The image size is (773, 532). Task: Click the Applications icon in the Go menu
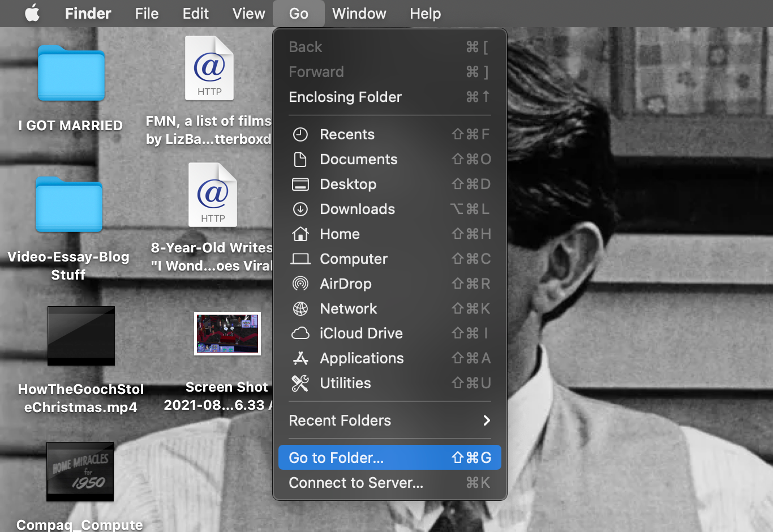coord(300,358)
